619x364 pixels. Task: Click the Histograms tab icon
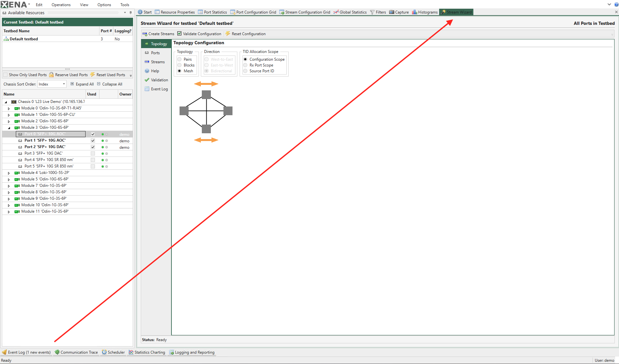click(414, 12)
